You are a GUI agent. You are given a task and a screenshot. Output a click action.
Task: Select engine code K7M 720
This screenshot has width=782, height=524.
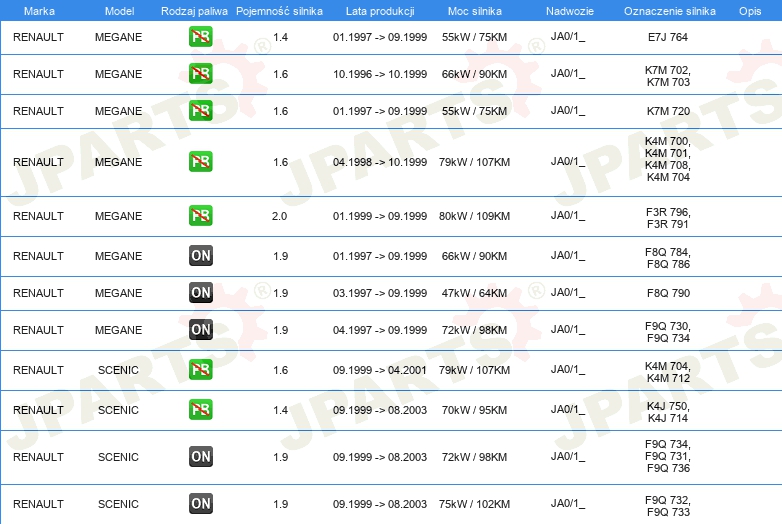click(668, 111)
